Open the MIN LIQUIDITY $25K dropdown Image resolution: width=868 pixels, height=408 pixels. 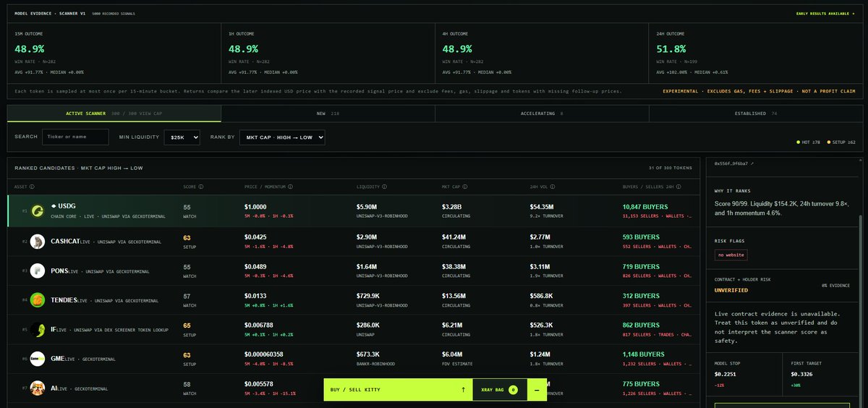click(182, 137)
